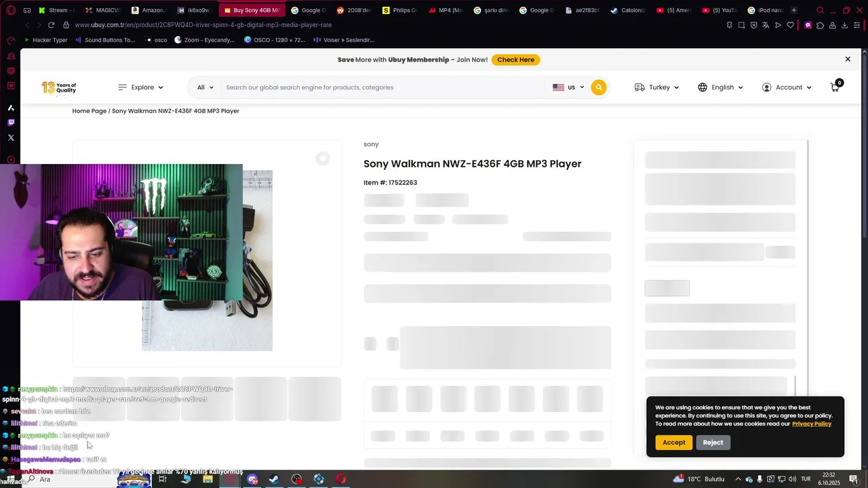
Task: Click the Item #: 17522263 text
Action: coord(390,183)
